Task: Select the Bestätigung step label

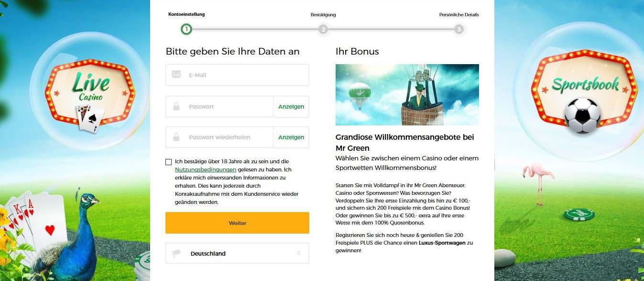Action: pyautogui.click(x=323, y=15)
